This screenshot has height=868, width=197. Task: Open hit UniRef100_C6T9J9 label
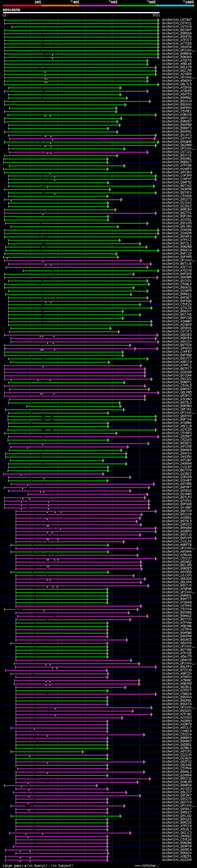177,26
